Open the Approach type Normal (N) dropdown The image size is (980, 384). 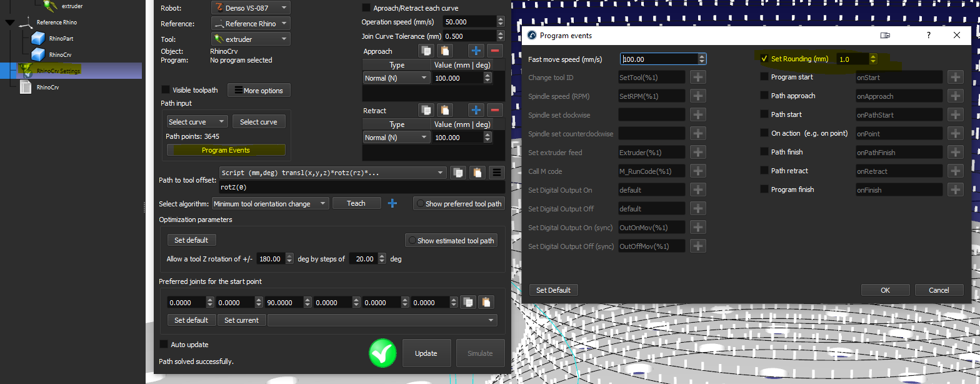tap(397, 78)
